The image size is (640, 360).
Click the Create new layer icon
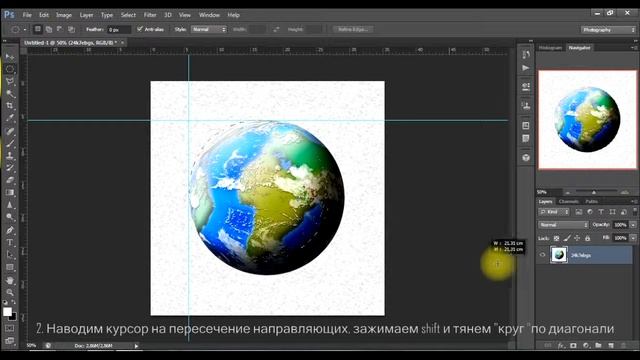click(x=611, y=345)
